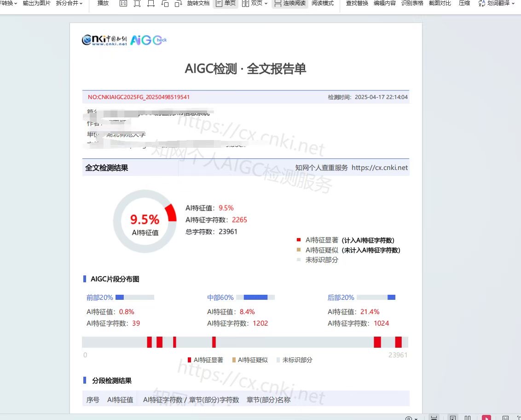Select the 1:1 actual size icon
This screenshot has width=521, height=420.
point(123,4)
